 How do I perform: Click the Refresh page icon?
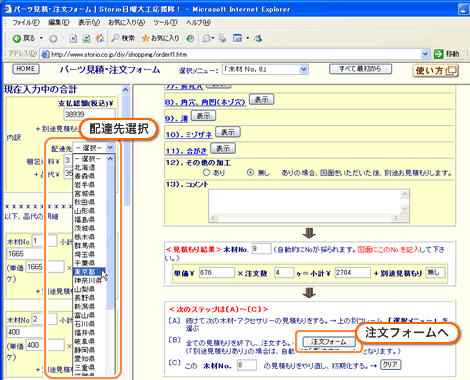pos(86,39)
